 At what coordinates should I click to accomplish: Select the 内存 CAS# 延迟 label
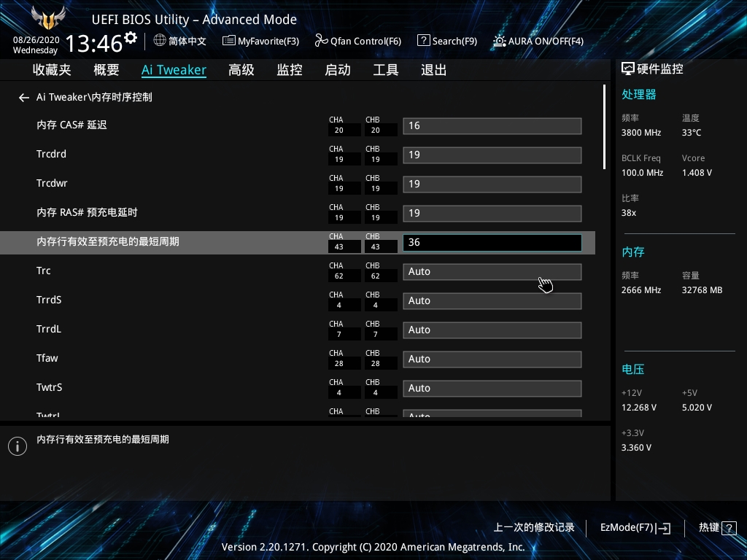71,125
